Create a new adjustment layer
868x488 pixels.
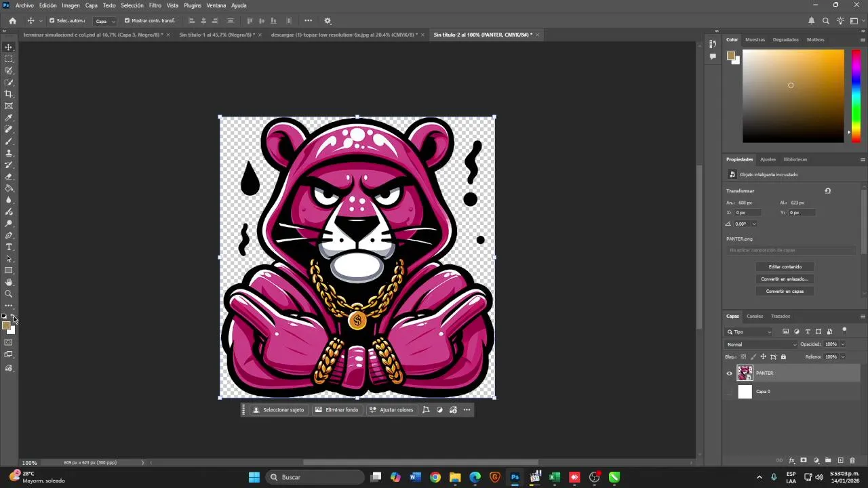816,460
